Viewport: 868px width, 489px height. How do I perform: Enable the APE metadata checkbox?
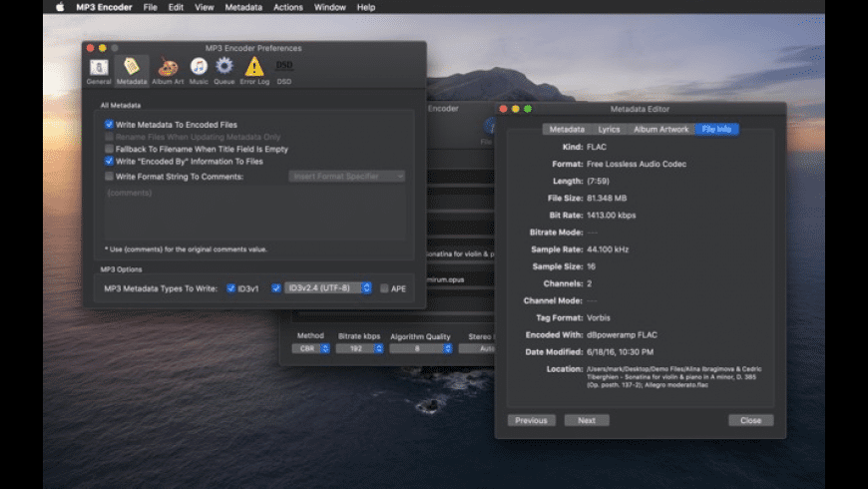[x=385, y=288]
